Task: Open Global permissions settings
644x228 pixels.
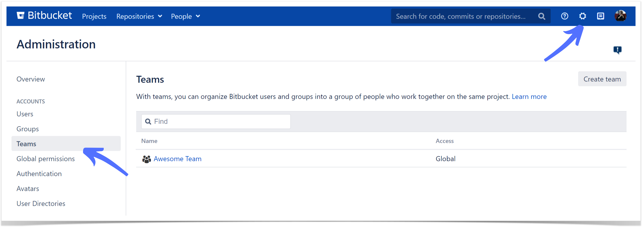Action: click(45, 159)
